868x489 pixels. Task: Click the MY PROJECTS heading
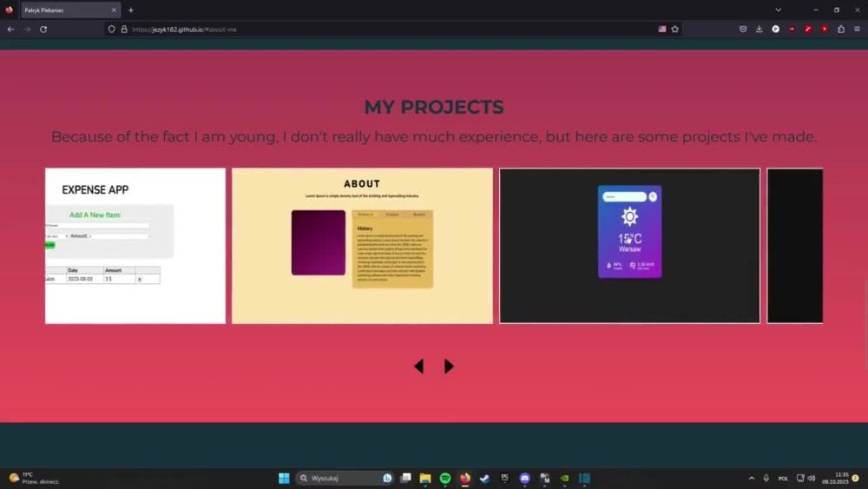pyautogui.click(x=434, y=108)
